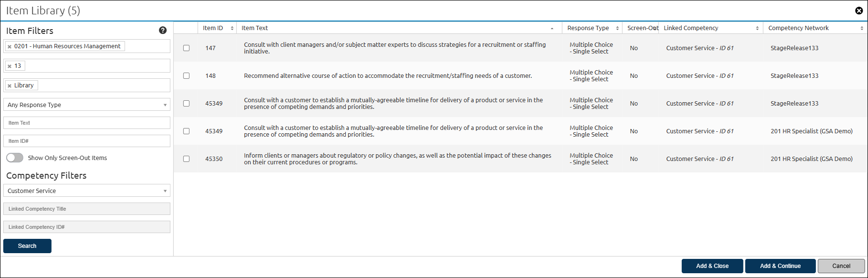This screenshot has height=278, width=868.
Task: Click the Item Text filter field
Action: pyautogui.click(x=87, y=123)
